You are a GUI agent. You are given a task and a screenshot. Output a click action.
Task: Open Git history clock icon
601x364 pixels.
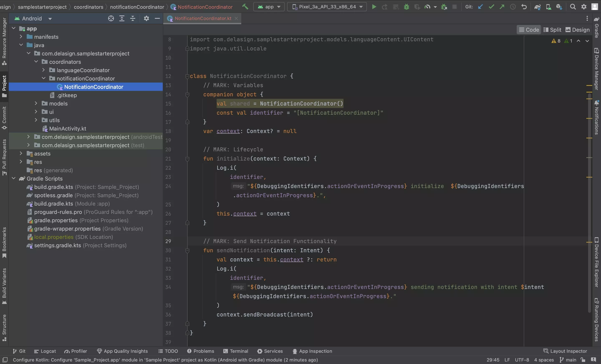(x=513, y=7)
